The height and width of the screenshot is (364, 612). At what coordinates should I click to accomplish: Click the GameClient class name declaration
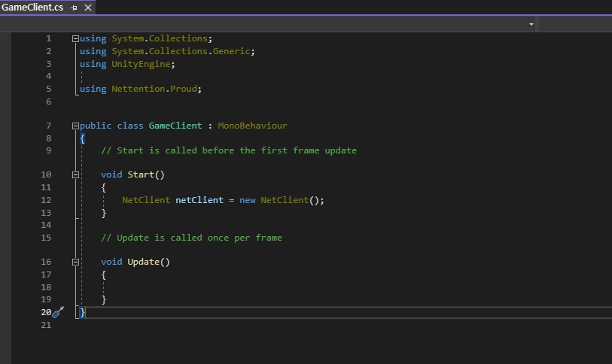[x=175, y=126]
